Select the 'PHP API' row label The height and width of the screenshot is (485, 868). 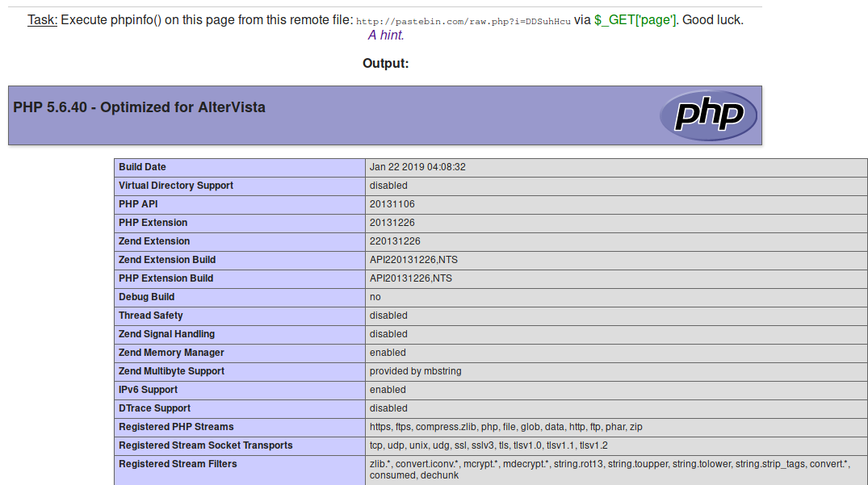tap(138, 204)
